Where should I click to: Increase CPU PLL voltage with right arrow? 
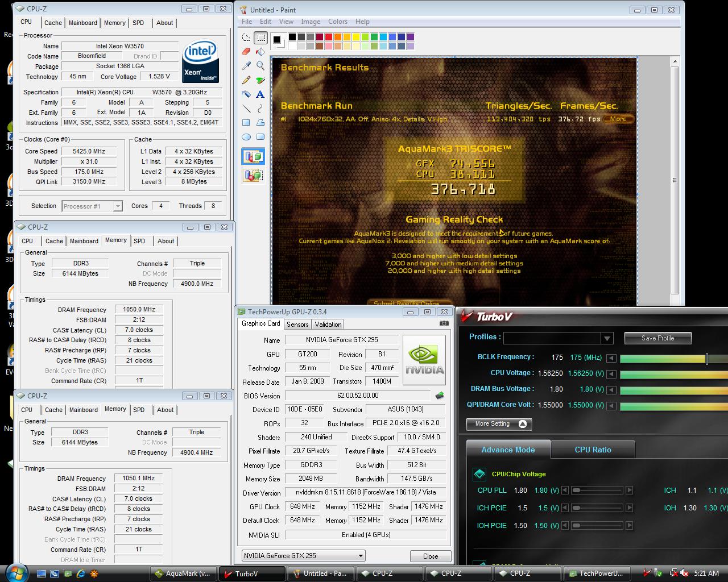coord(629,490)
